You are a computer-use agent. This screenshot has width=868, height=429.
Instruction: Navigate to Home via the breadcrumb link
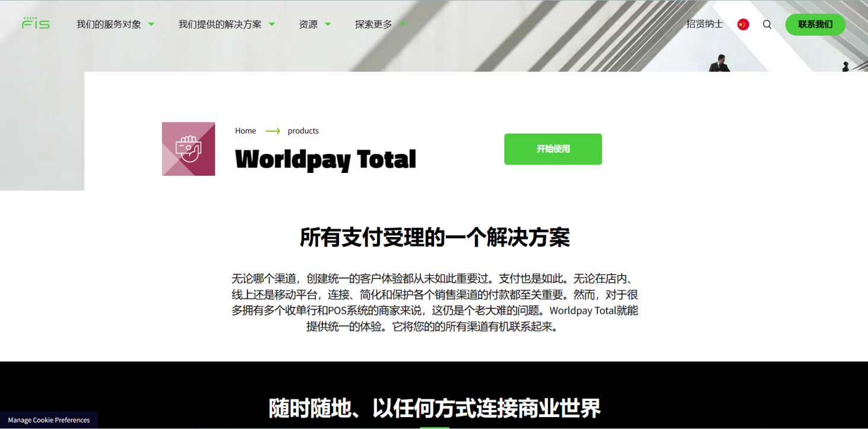[x=245, y=131]
